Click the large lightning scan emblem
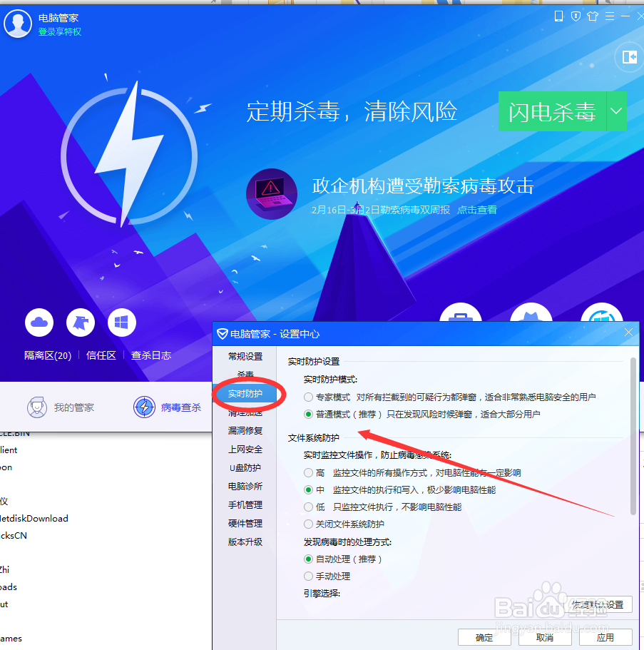The height and width of the screenshot is (650, 644). pos(129,156)
